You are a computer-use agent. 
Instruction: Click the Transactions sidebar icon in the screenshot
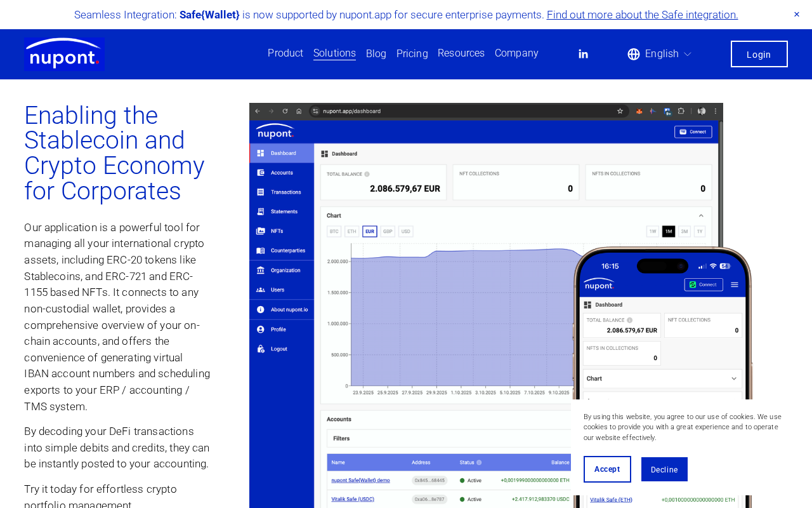tap(260, 192)
